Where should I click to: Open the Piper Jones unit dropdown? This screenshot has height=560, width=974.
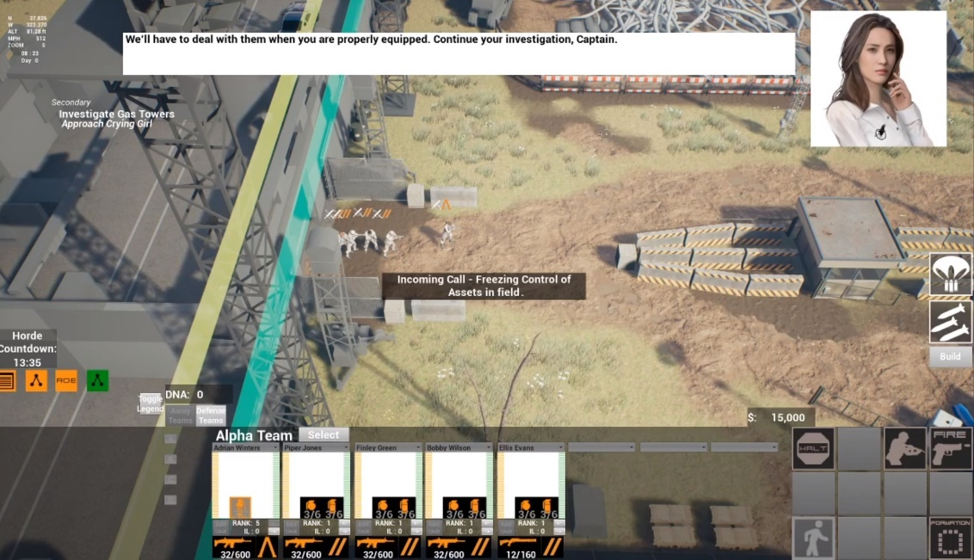click(316, 447)
